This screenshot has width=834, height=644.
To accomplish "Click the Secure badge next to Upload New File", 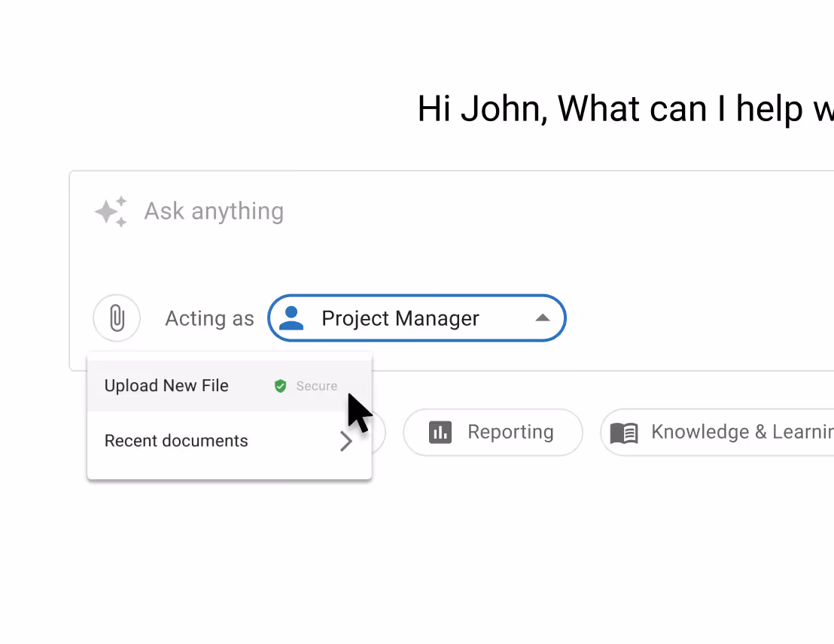I will pyautogui.click(x=305, y=385).
